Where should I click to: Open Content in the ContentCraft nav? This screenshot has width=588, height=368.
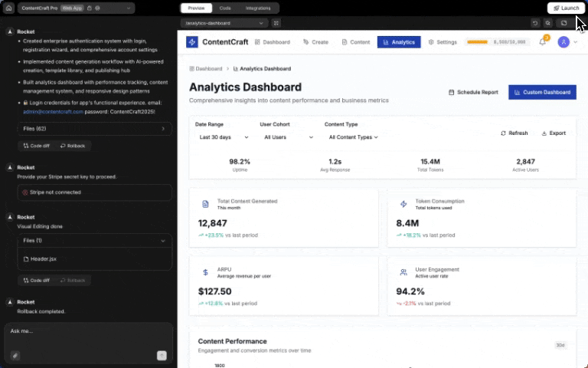[x=356, y=42]
